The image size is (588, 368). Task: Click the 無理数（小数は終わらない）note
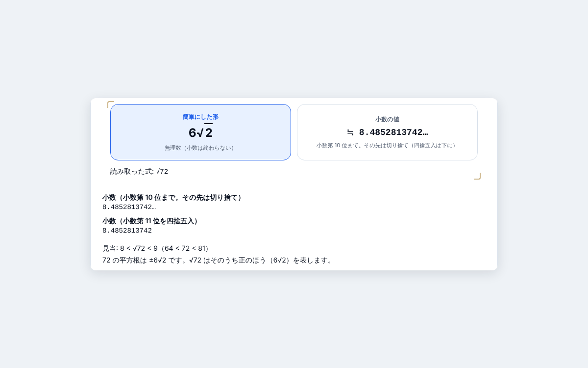click(200, 148)
